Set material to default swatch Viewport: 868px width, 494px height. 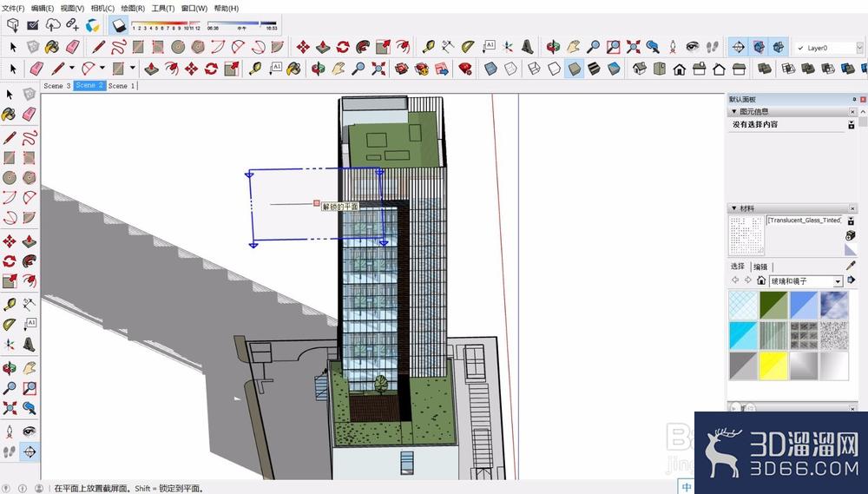click(x=851, y=249)
